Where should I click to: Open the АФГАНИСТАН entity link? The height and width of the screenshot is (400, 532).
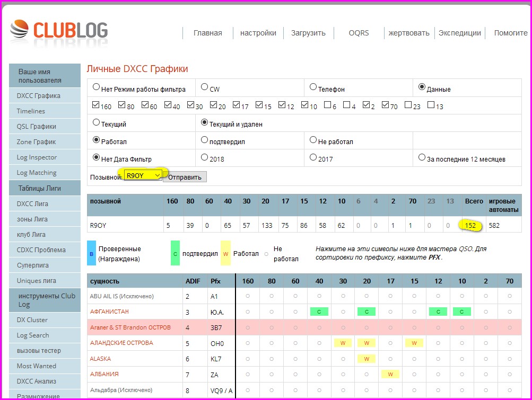coord(109,312)
